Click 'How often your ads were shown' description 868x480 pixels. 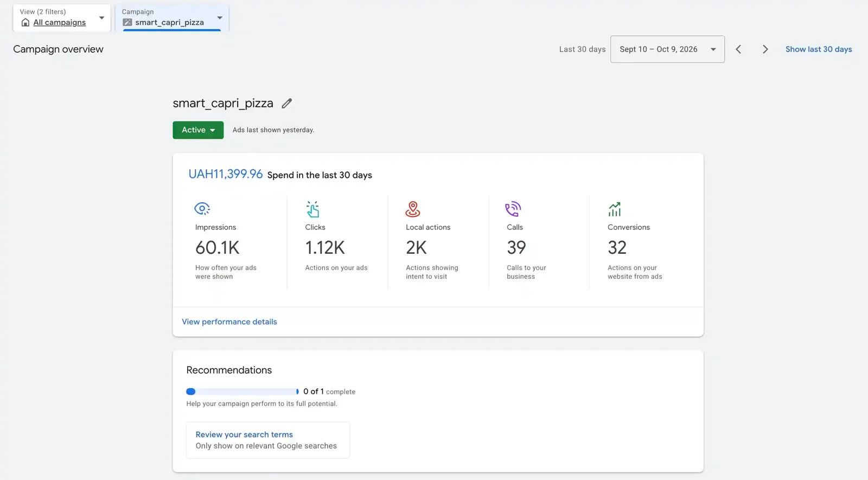(226, 272)
